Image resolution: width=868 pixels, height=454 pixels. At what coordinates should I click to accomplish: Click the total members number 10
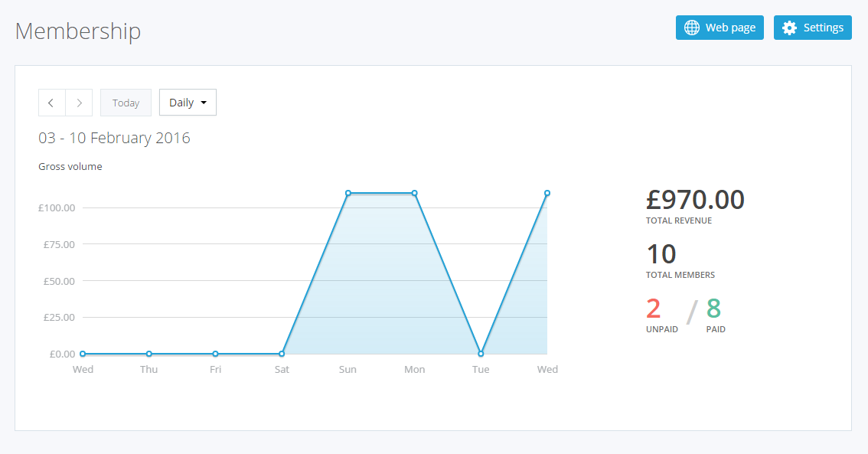pyautogui.click(x=661, y=254)
